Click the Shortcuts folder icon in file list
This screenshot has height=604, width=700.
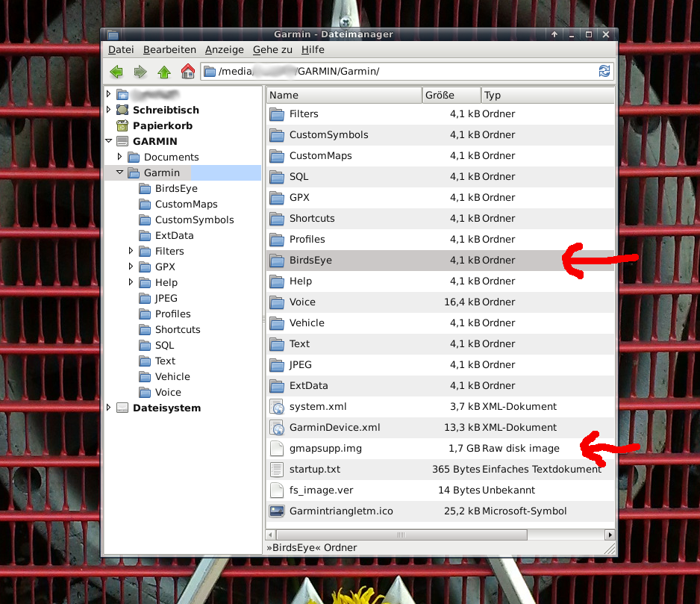[x=277, y=219]
